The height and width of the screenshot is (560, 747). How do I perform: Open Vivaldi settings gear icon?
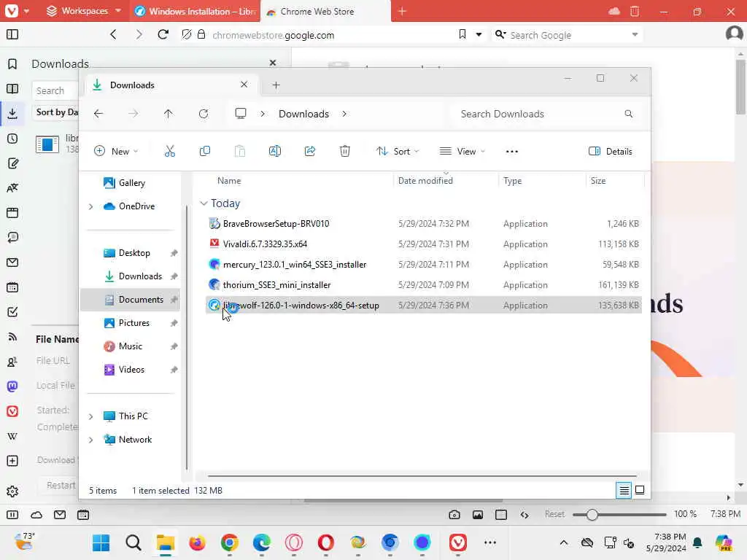12,491
